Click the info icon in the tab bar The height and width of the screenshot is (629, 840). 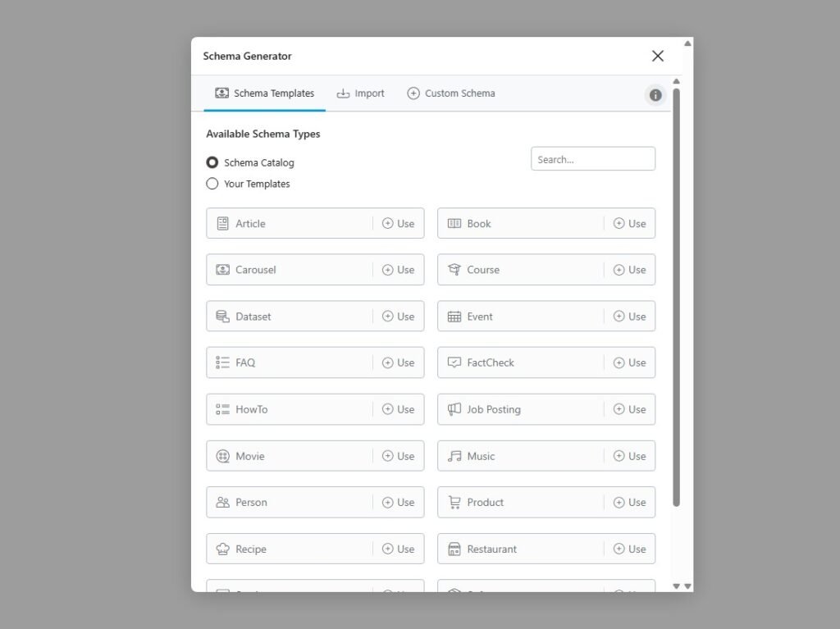click(655, 95)
